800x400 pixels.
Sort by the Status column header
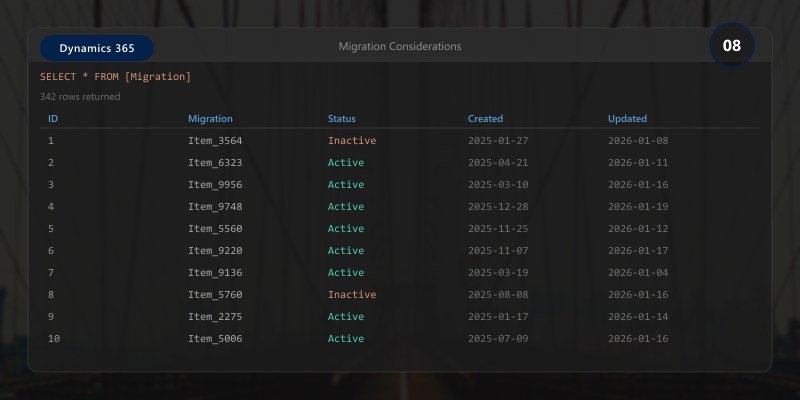[341, 118]
